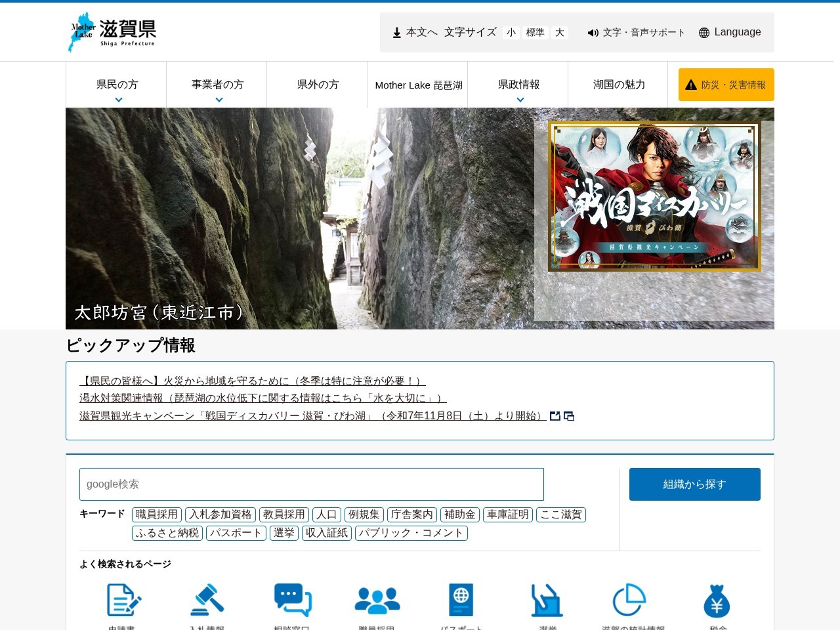Click the 文字サイズ label
This screenshot has width=840, height=630.
471,32
